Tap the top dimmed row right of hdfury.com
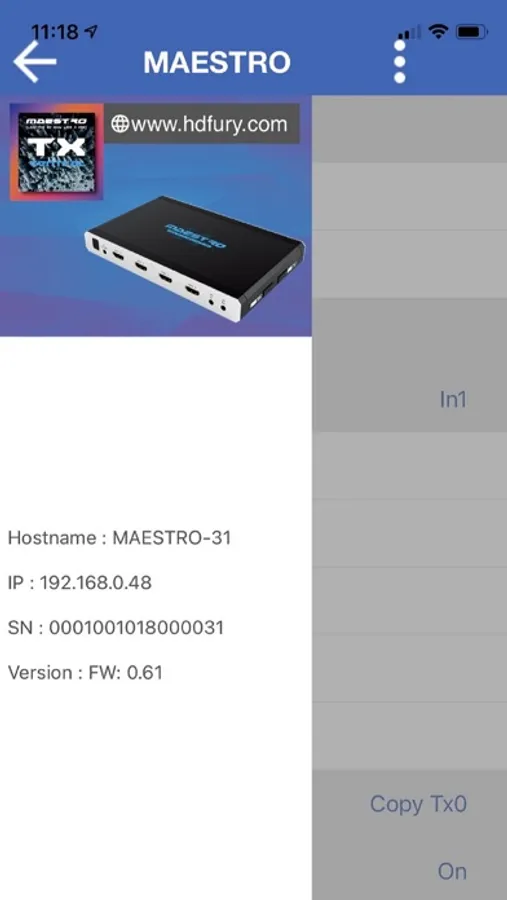This screenshot has width=507, height=900. (x=409, y=129)
